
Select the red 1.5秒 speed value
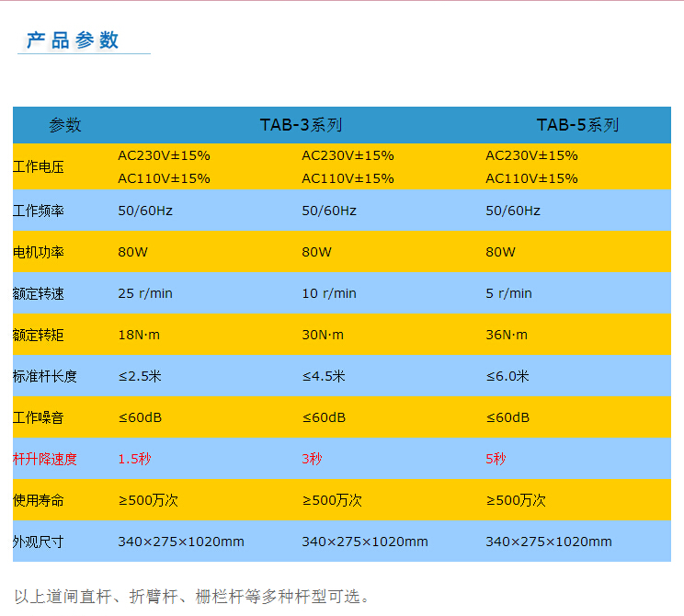coord(132,459)
